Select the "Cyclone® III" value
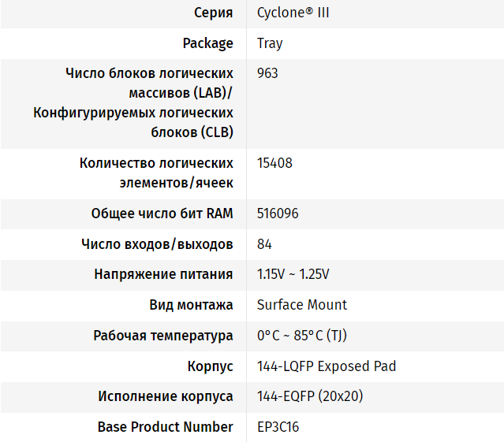This screenshot has width=504, height=442. [x=293, y=13]
